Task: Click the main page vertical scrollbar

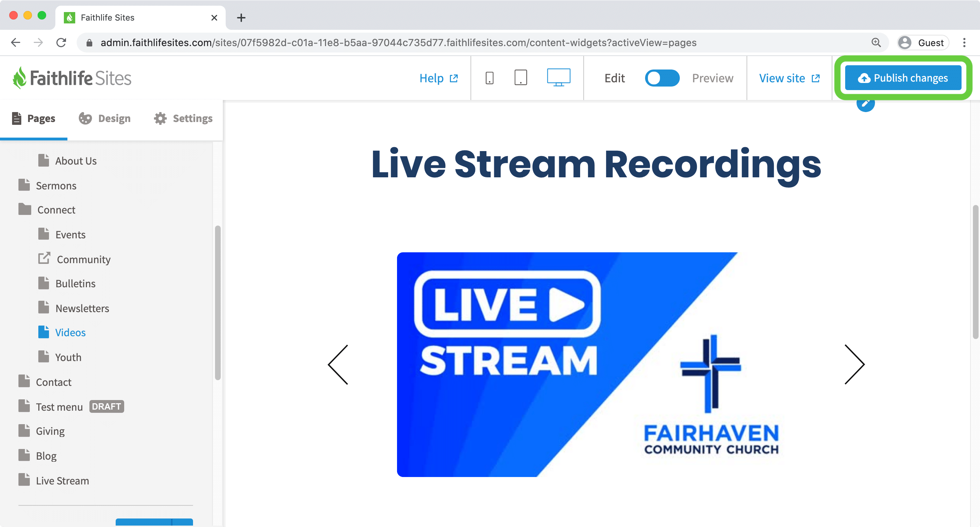Action: (975, 272)
